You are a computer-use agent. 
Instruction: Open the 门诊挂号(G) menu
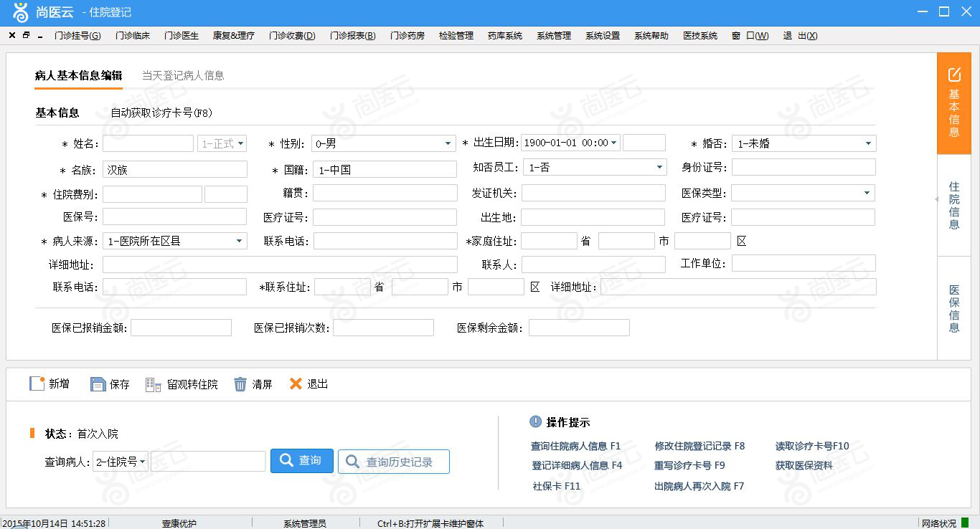point(77,36)
